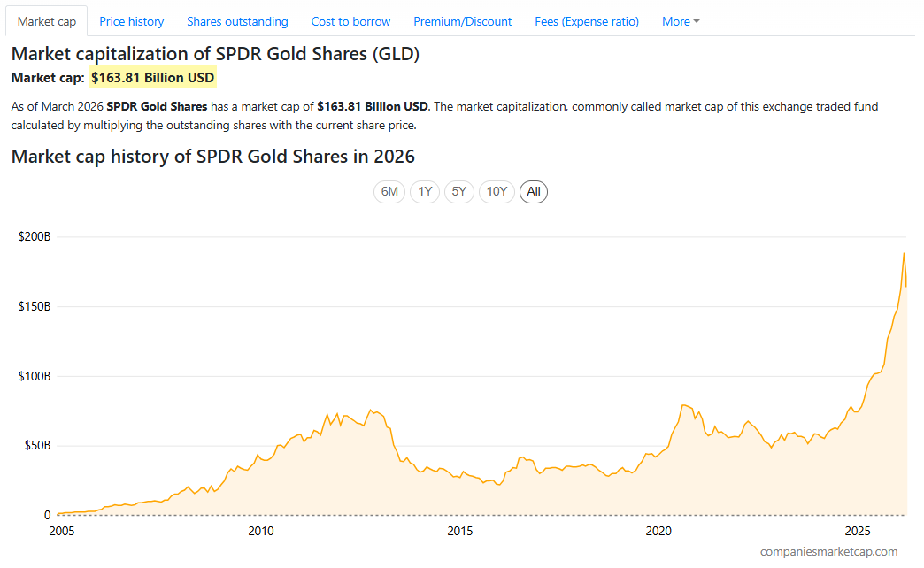Choose the 1Y time range
The image size is (924, 568).
click(424, 191)
